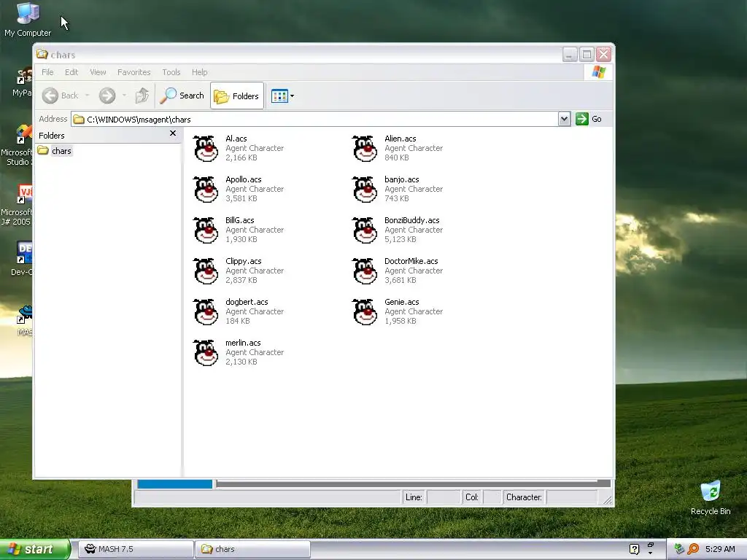Click the 5:29 AM system clock
This screenshot has height=560, width=747.
coord(720,549)
